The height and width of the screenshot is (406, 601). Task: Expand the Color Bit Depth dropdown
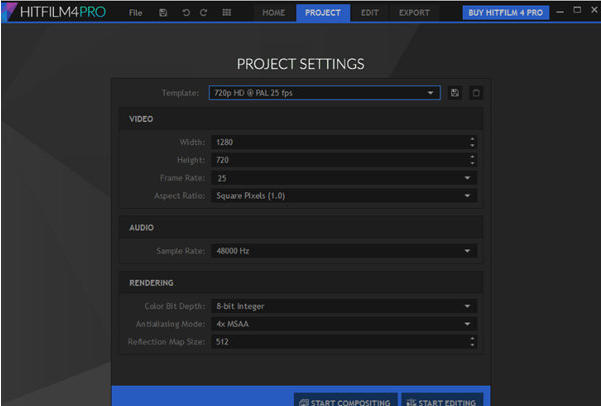coord(341,306)
